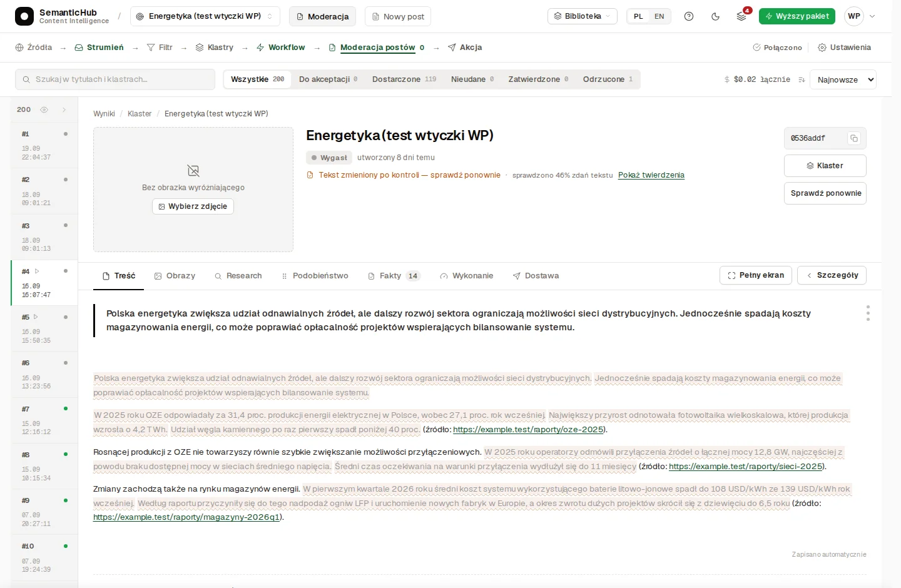
Task: Open the Energetyka project dropdown
Action: 205,16
